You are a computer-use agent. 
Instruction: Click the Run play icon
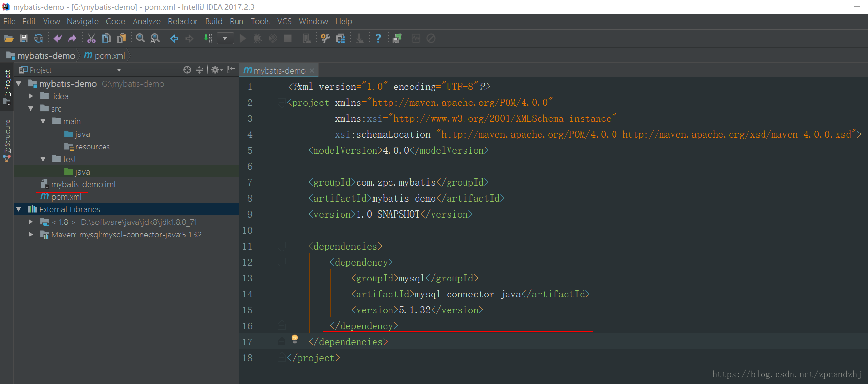pos(243,38)
